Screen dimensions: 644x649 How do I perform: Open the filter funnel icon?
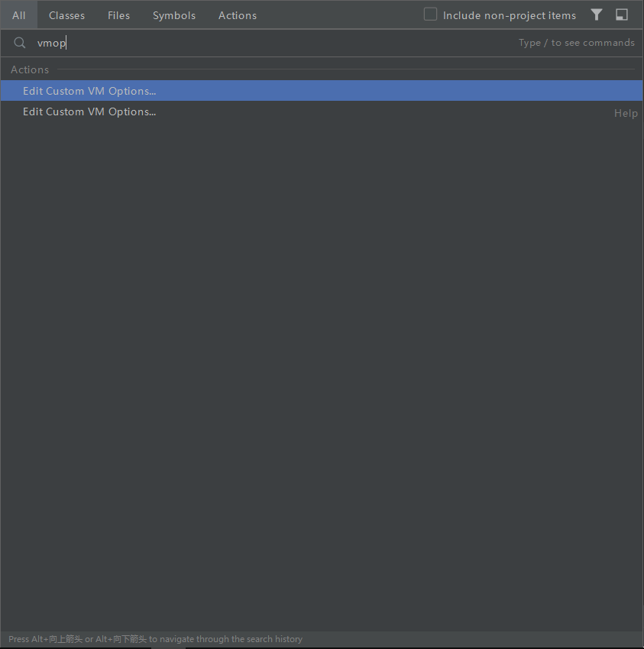(x=597, y=15)
